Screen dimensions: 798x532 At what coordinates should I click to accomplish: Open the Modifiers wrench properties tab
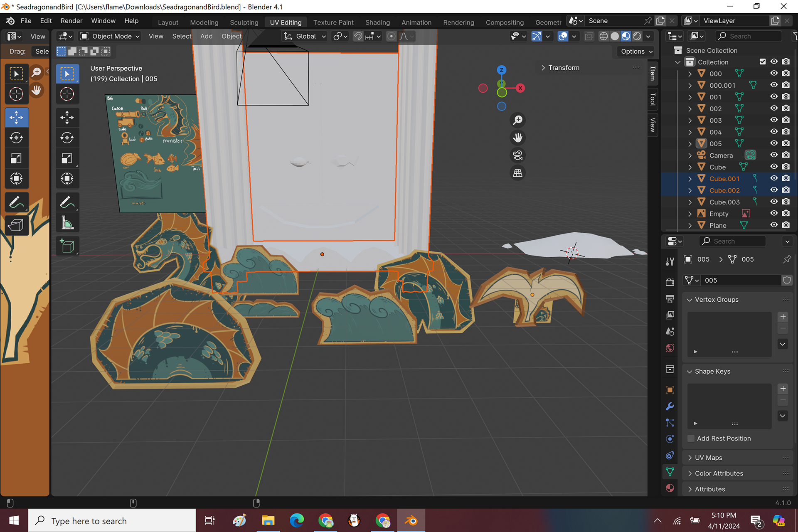pos(670,406)
